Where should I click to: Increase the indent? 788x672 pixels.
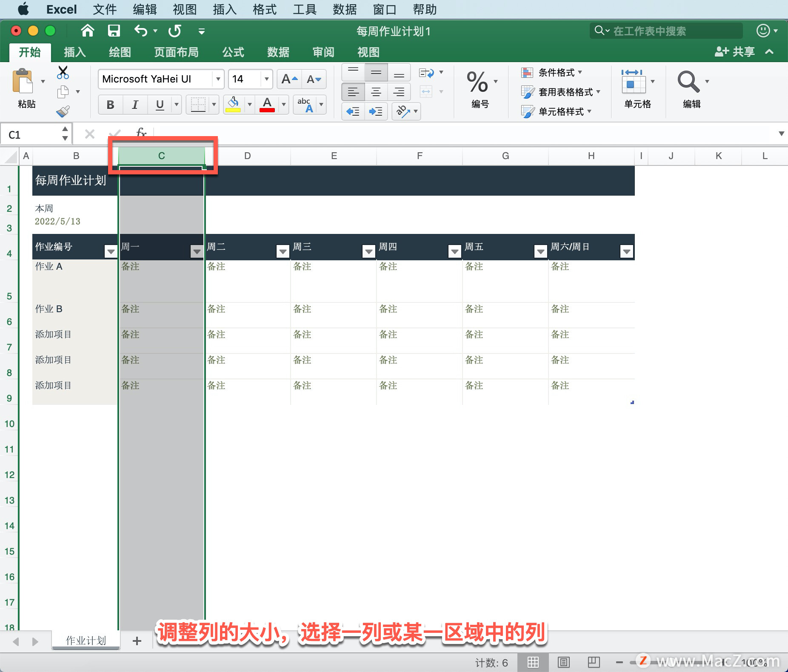(376, 111)
